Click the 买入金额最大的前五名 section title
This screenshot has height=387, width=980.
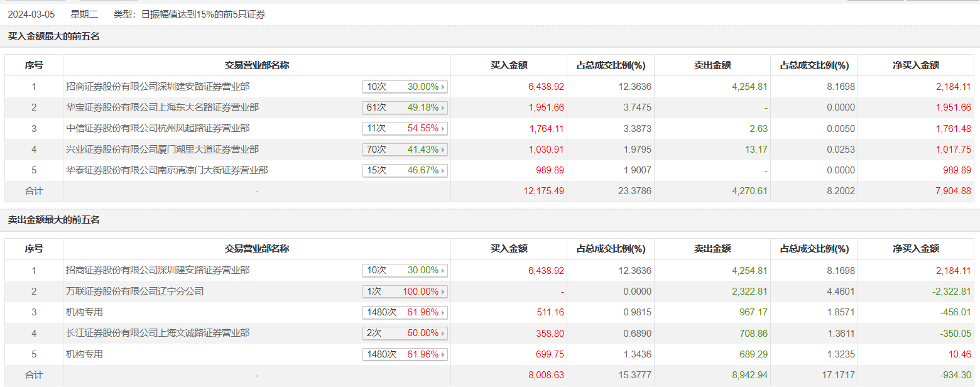53,36
